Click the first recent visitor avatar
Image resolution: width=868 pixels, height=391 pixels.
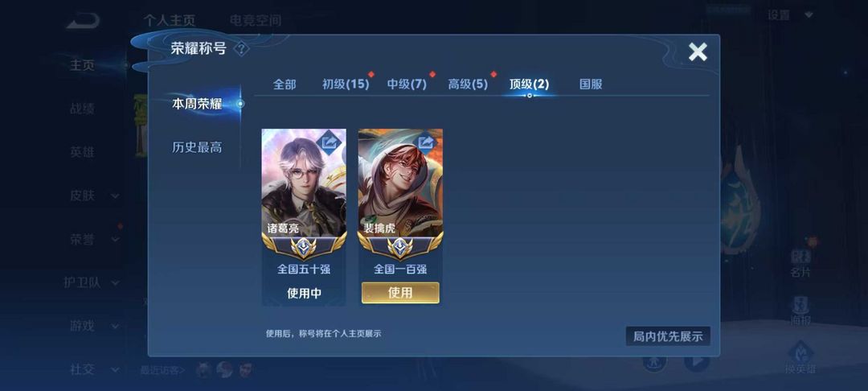coord(203,369)
